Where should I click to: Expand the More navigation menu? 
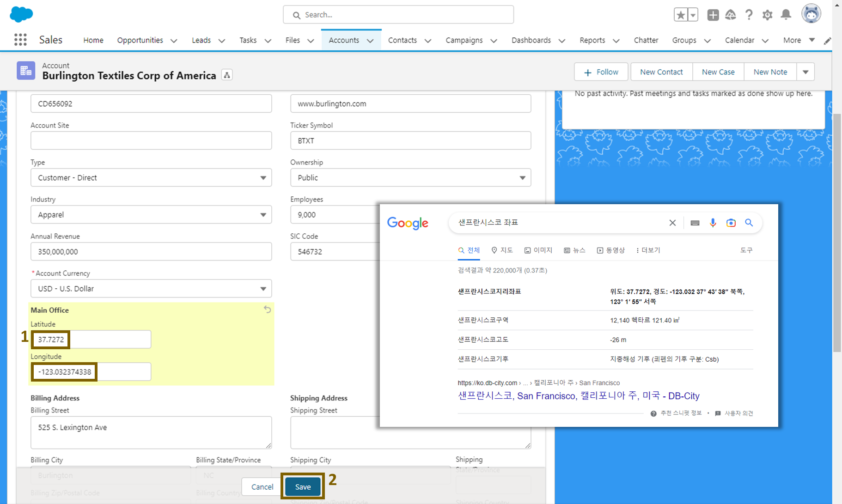coord(799,40)
